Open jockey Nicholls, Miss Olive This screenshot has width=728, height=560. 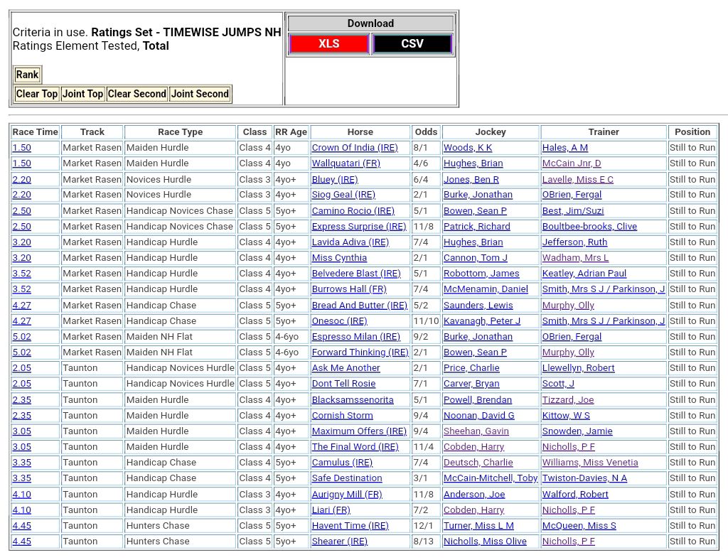point(485,542)
